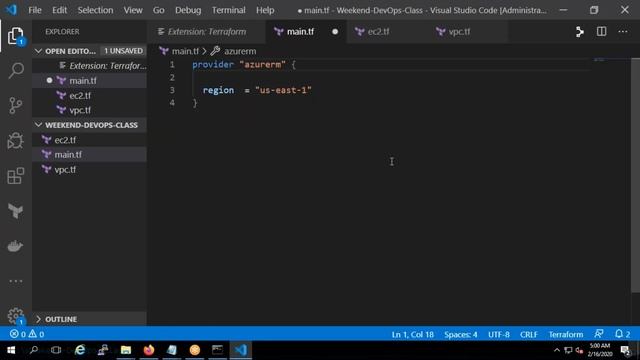Image resolution: width=640 pixels, height=360 pixels.
Task: Switch to the Extension: Terraform tab
Action: tap(207, 32)
